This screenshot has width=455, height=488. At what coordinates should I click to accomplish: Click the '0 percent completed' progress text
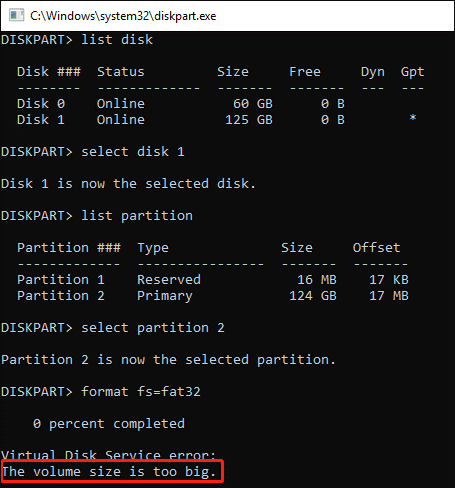click(109, 424)
